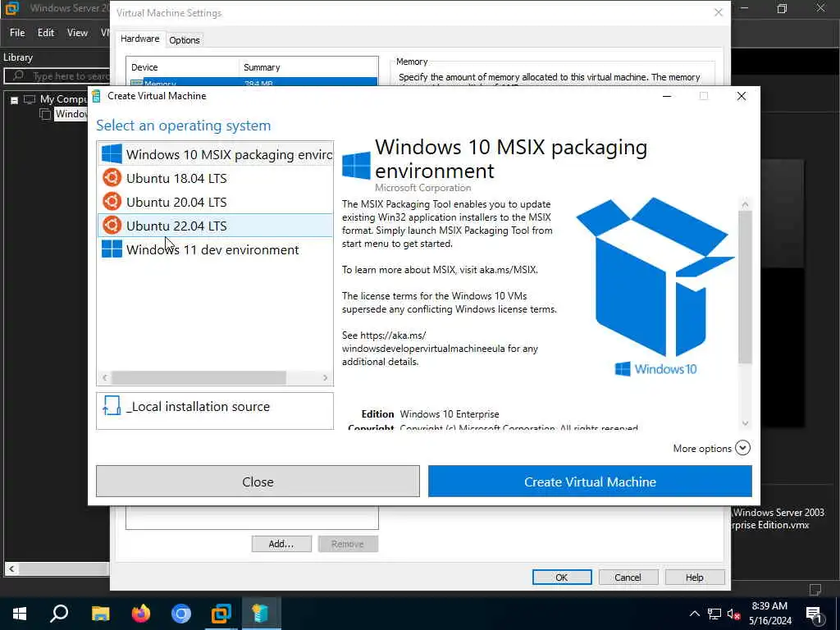
Task: Click the Windows 10 Enterprise edition value
Action: pos(450,413)
